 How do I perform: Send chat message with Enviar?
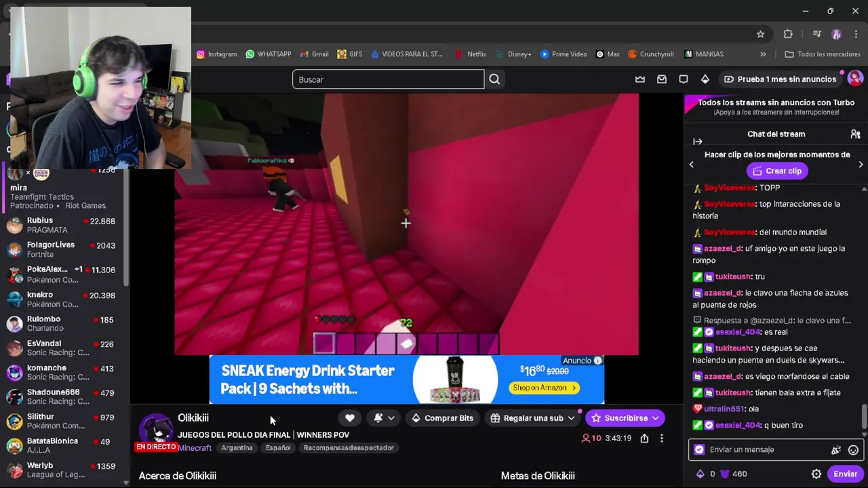845,474
